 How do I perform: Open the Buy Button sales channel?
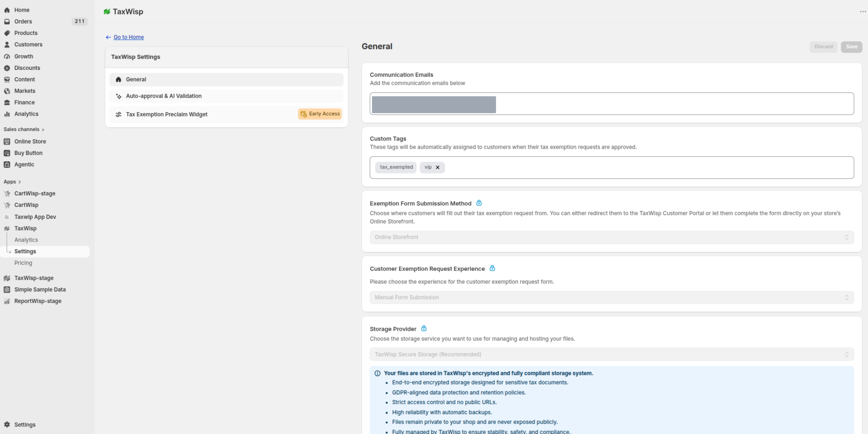[x=28, y=153]
